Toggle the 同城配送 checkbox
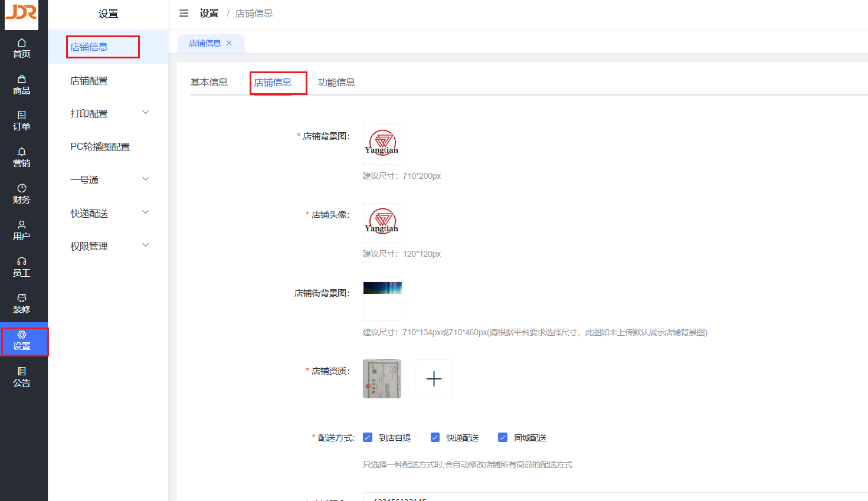This screenshot has width=868, height=501. 503,437
